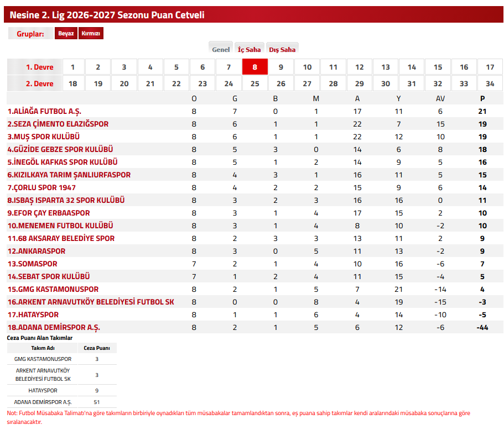Open the ÇORLU SPOR 1947 link
The image size is (504, 430).
[41, 187]
